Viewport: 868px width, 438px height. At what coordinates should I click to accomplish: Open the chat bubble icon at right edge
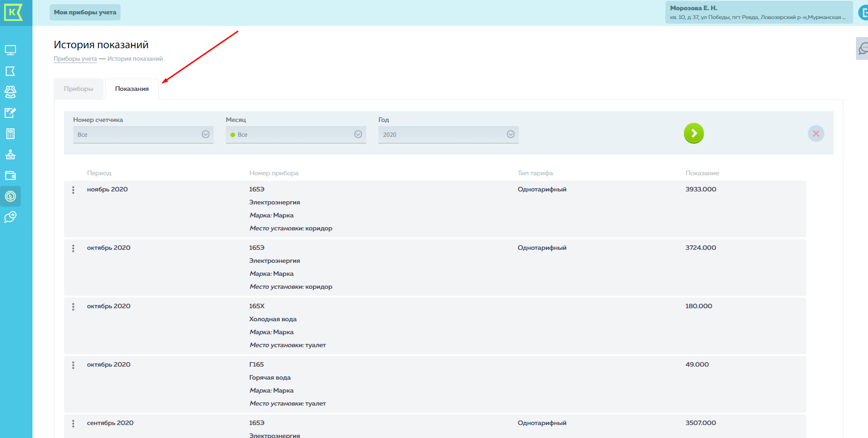pos(863,48)
